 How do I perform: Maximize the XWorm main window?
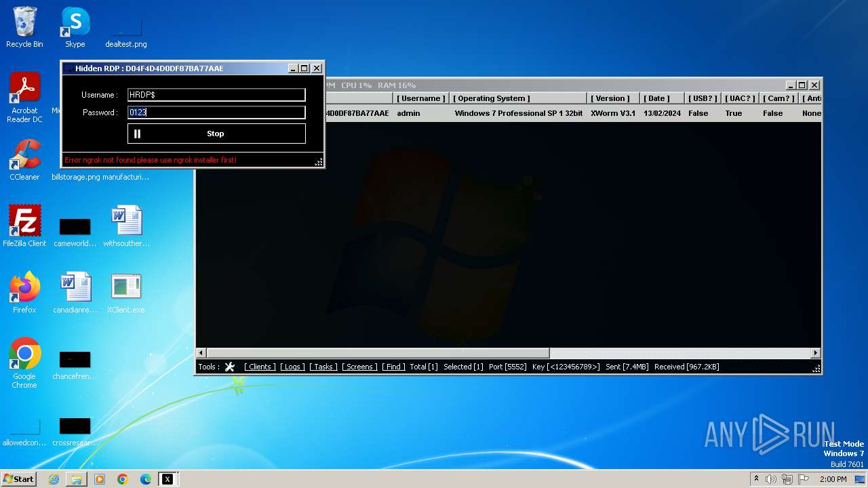pos(802,85)
